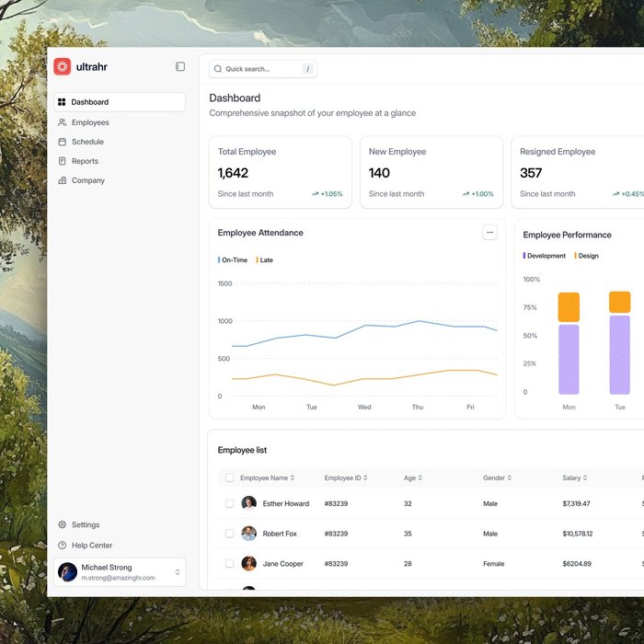
Task: Open Settings via the gear icon
Action: click(62, 524)
